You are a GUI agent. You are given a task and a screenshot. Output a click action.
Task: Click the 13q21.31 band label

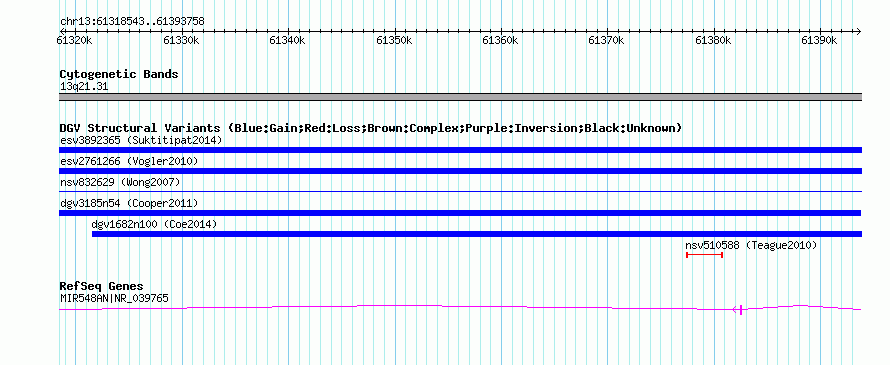tap(84, 87)
